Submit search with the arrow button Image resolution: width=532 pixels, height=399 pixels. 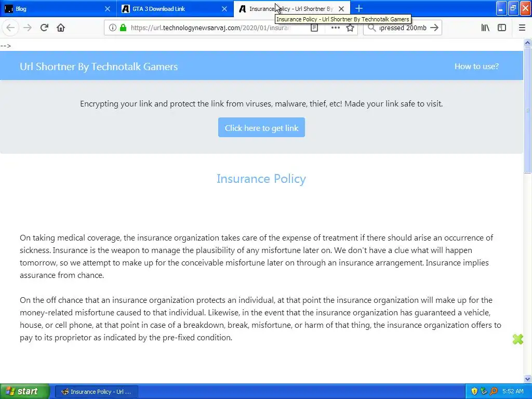click(434, 28)
